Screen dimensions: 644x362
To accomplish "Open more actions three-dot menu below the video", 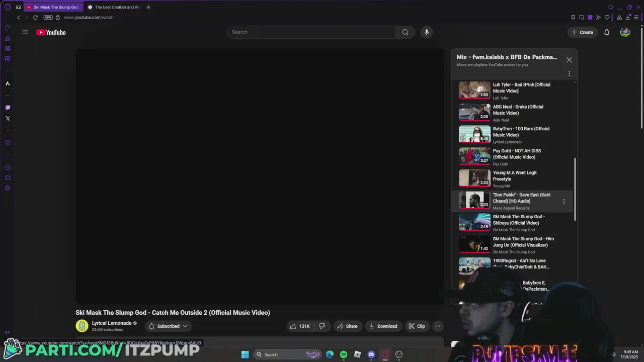I will pyautogui.click(x=438, y=326).
